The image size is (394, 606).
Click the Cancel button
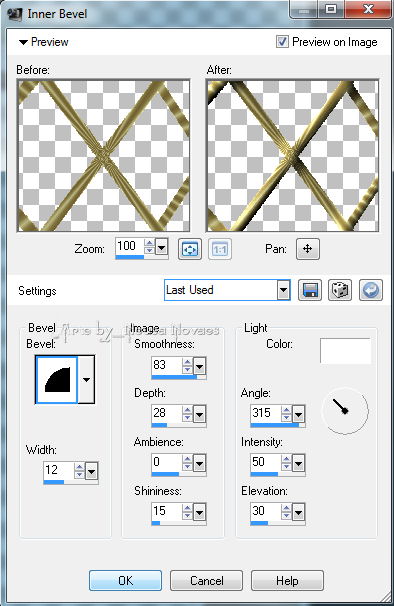click(x=206, y=580)
